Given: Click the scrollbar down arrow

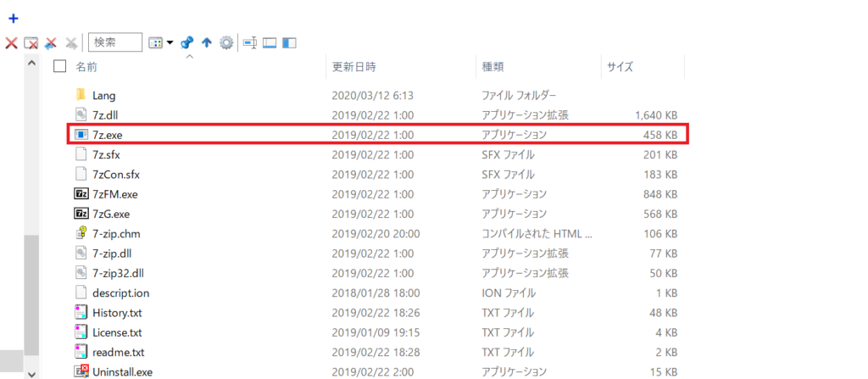Looking at the screenshot, I should coord(31,373).
